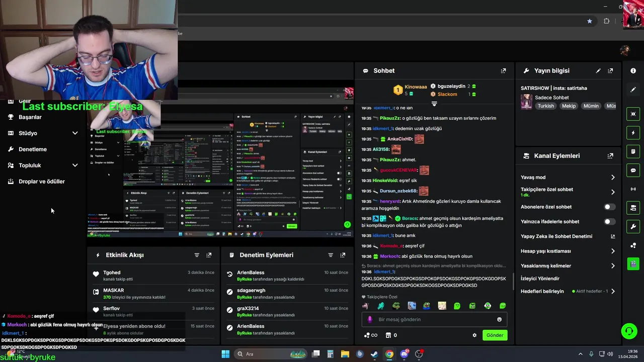Toggle the moderation log document sidebar icon
This screenshot has width=644, height=362.
[x=633, y=151]
